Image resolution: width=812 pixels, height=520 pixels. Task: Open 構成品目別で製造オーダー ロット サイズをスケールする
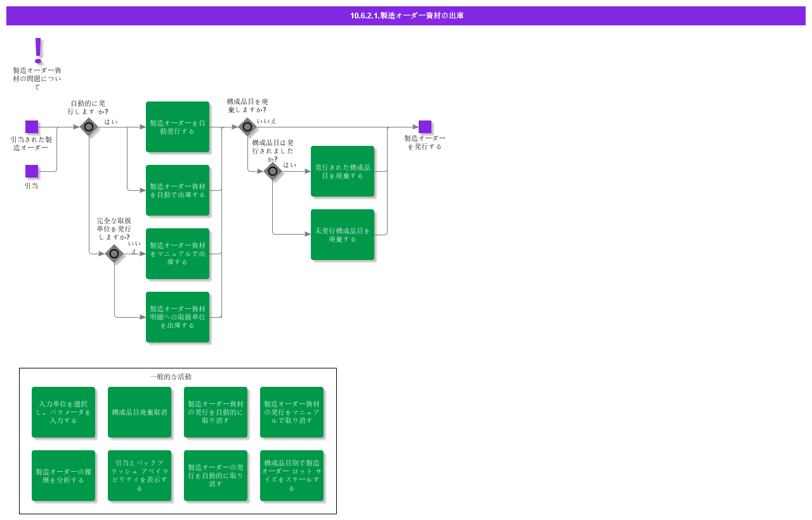292,476
